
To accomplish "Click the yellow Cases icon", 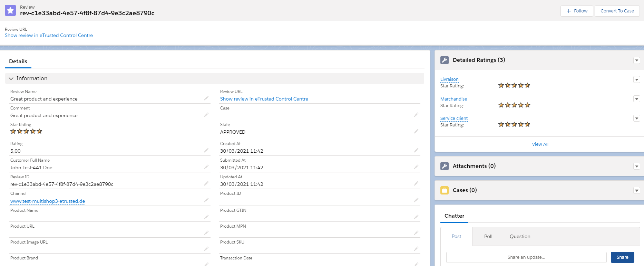I will click(445, 190).
